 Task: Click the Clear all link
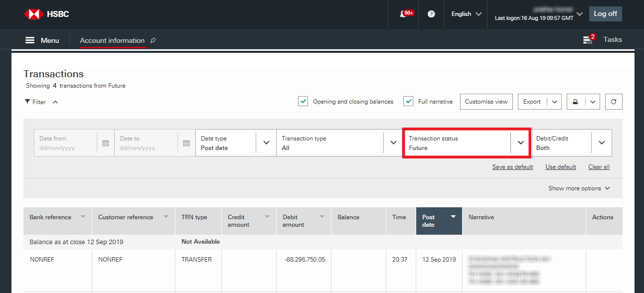coord(599,167)
